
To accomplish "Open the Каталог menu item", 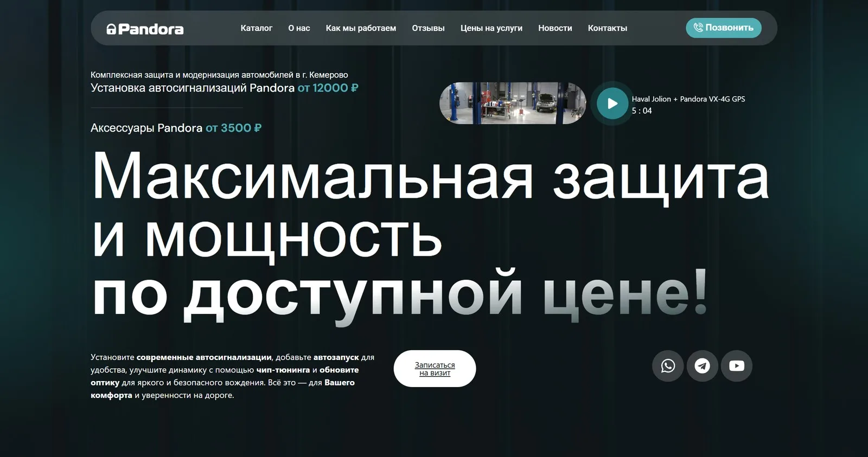I will (x=257, y=28).
